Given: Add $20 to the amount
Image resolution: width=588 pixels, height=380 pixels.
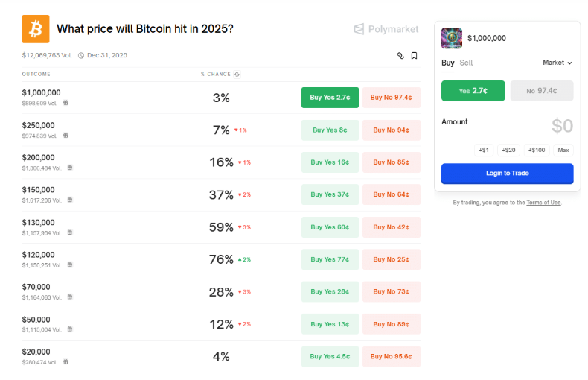Looking at the screenshot, I should point(508,150).
